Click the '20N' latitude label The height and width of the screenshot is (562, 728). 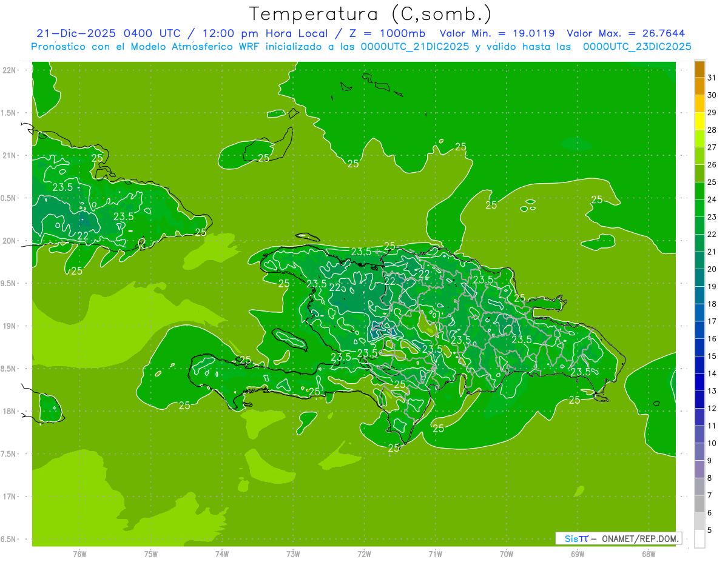(x=10, y=241)
